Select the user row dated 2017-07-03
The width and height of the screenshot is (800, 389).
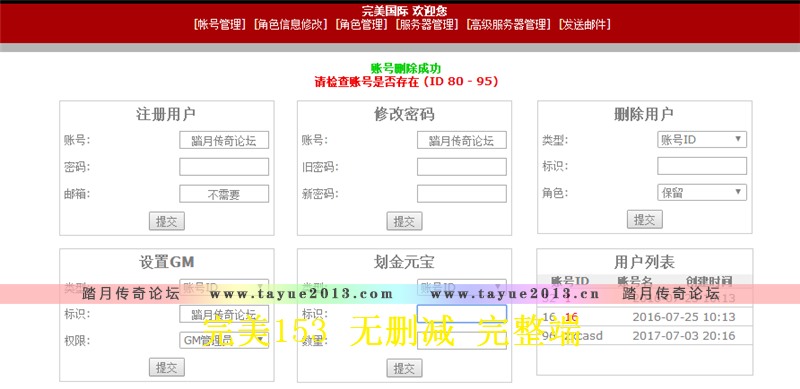pos(644,336)
